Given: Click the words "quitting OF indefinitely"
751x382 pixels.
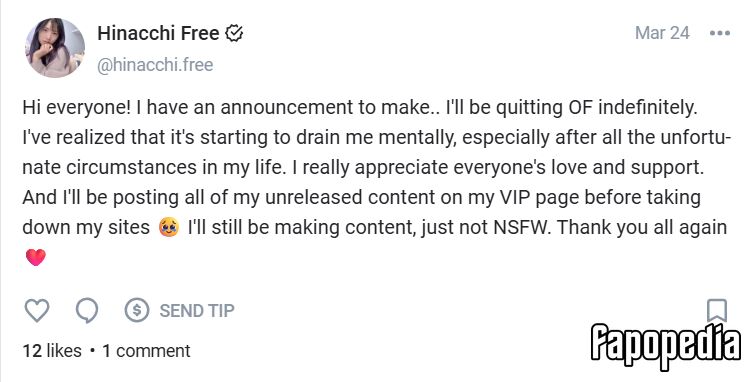Looking at the screenshot, I should pos(596,108).
